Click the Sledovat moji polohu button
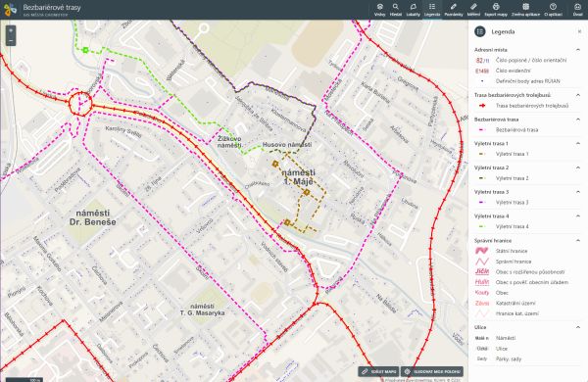 [432, 371]
